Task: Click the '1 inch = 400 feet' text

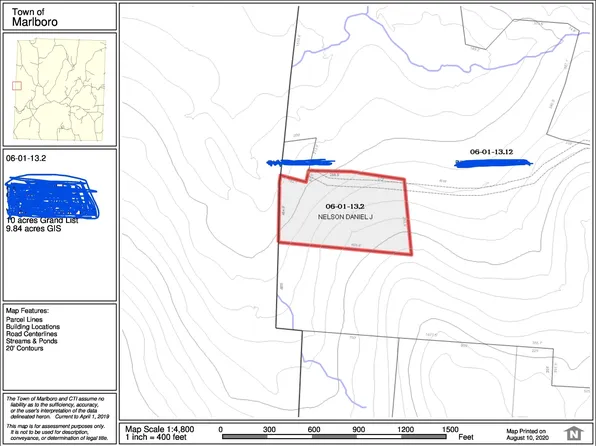Action: pyautogui.click(x=156, y=437)
